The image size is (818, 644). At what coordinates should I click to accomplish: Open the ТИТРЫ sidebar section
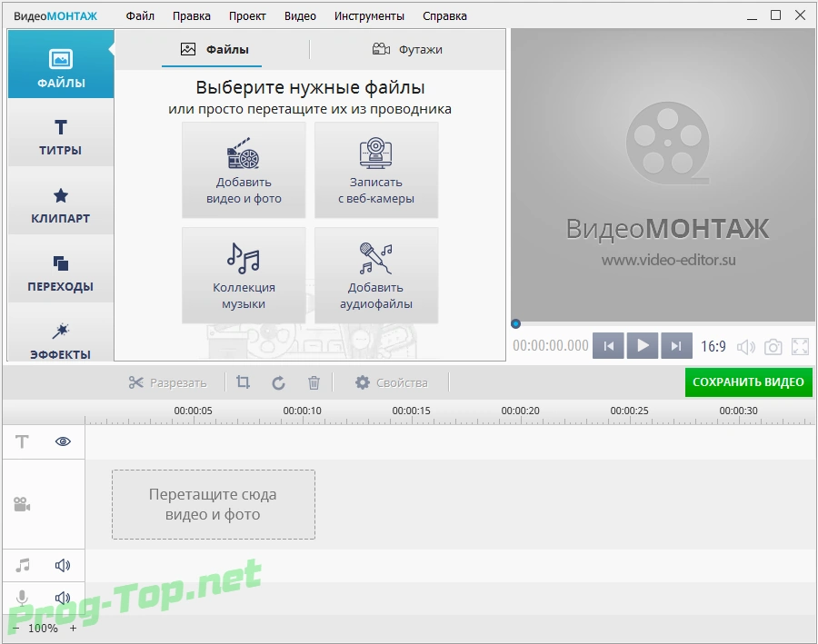(61, 133)
